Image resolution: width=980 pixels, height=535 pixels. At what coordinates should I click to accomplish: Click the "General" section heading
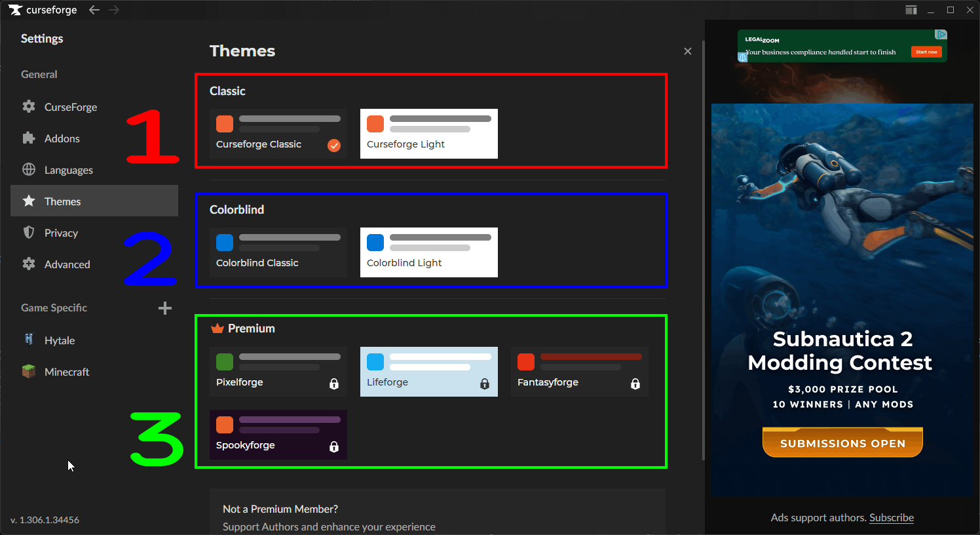pyautogui.click(x=39, y=74)
